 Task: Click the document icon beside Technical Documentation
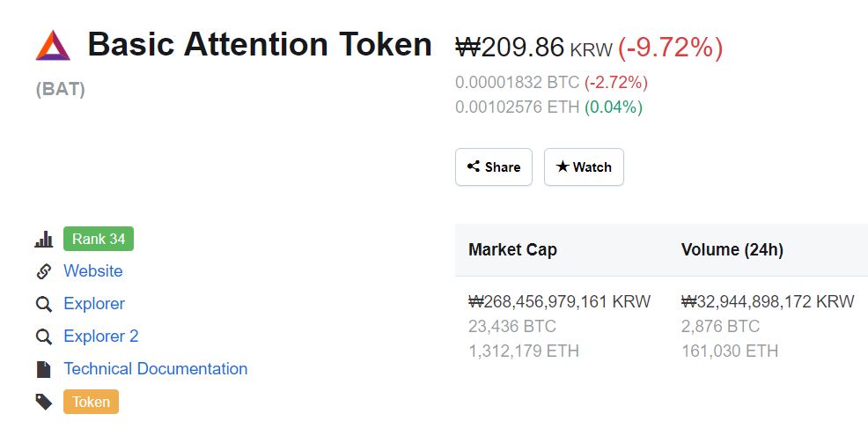click(44, 369)
